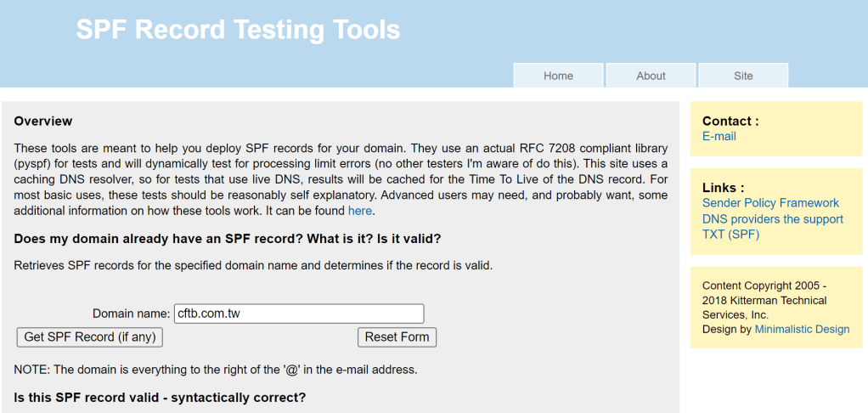Select the Site navigation tab
Screen dimensions: 868x413
[x=743, y=76]
